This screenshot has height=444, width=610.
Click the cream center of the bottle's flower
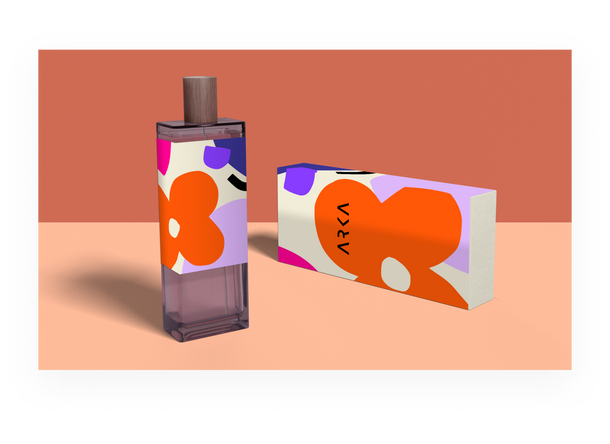pyautogui.click(x=174, y=227)
